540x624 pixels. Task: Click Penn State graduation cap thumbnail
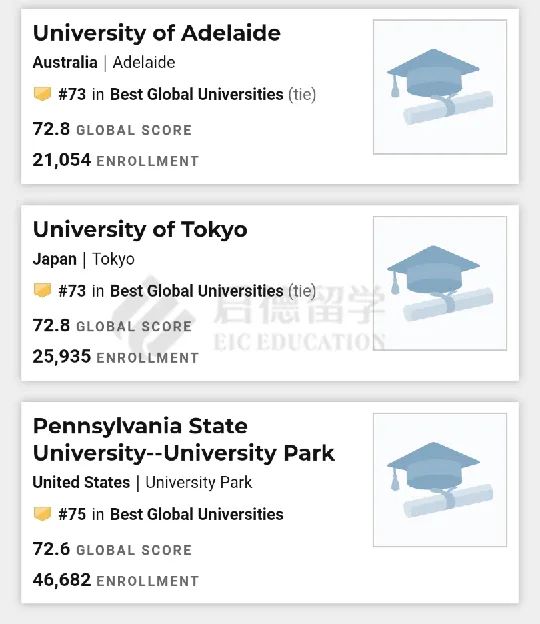click(440, 480)
